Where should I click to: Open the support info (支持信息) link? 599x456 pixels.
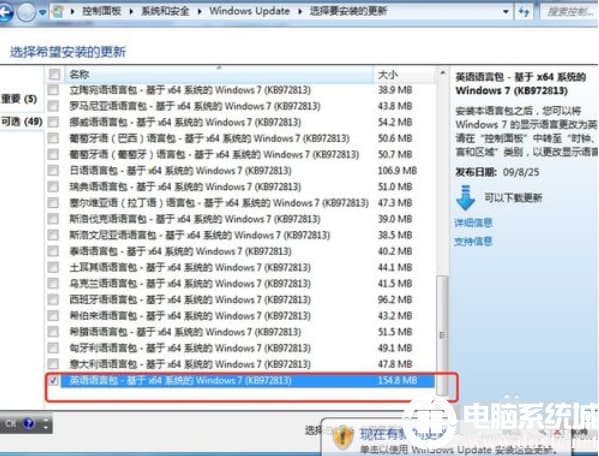click(473, 241)
